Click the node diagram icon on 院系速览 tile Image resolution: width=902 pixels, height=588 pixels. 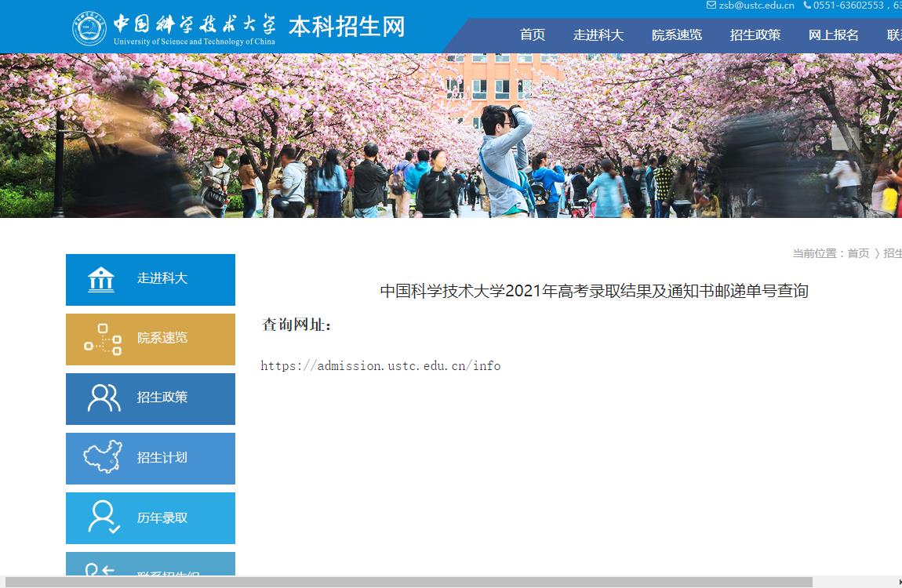coord(103,339)
